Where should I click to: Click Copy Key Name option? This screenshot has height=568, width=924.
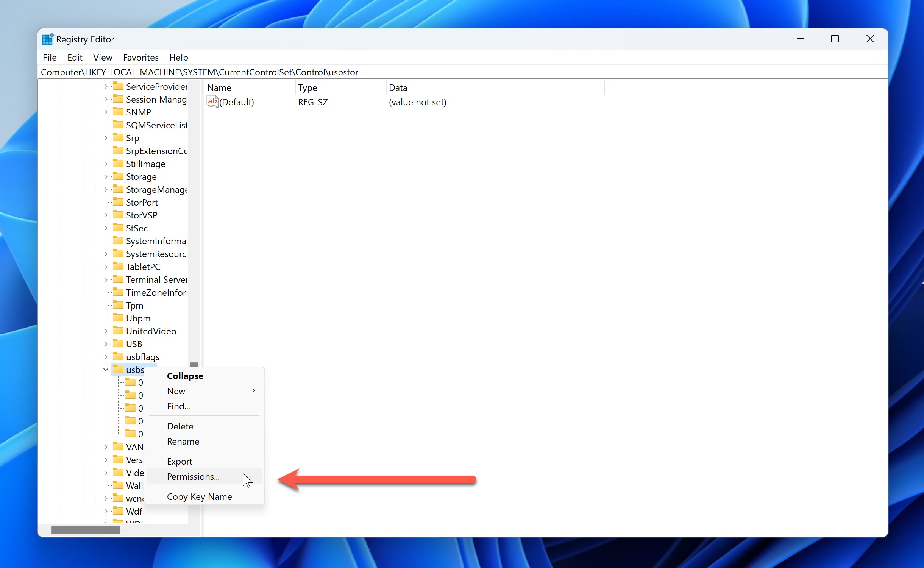tap(199, 496)
